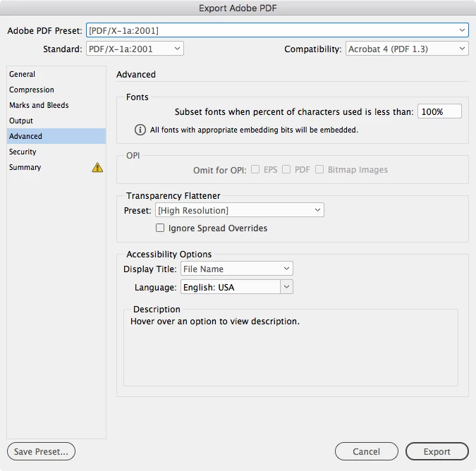Click the subset fonts percent field
Viewport: 476px width, 471px height.
tap(439, 111)
